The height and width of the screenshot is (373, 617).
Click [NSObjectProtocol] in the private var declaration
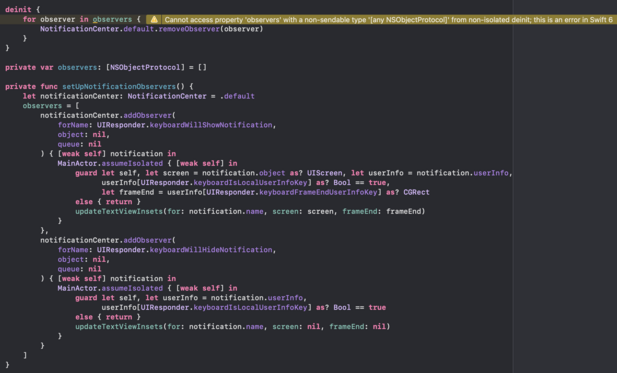(x=145, y=67)
